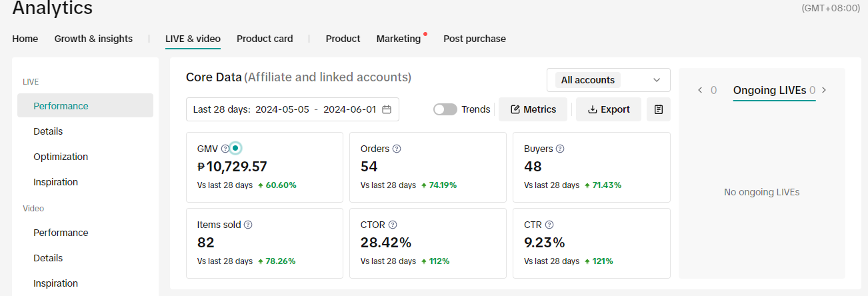Go to next LIVE with right chevron
868x296 pixels.
(824, 90)
